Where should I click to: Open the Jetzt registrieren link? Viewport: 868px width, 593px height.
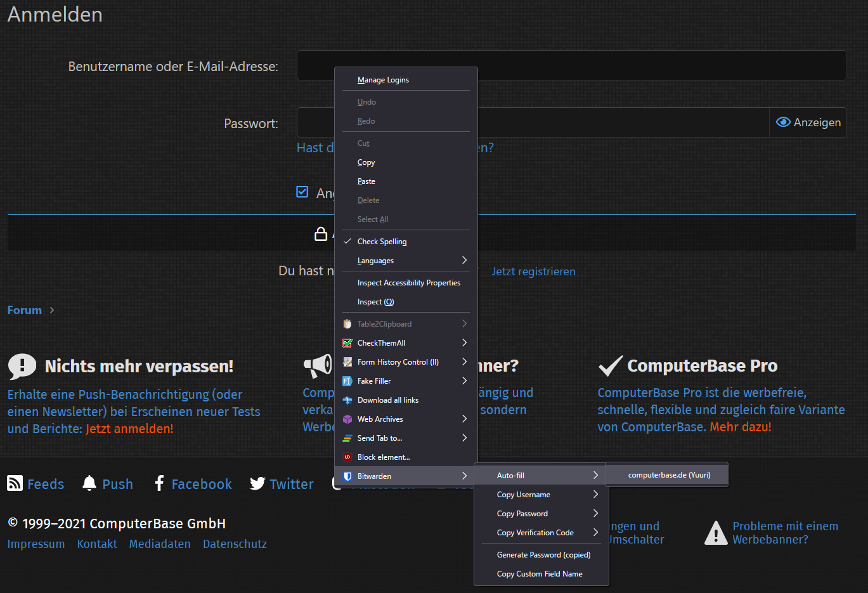(534, 271)
